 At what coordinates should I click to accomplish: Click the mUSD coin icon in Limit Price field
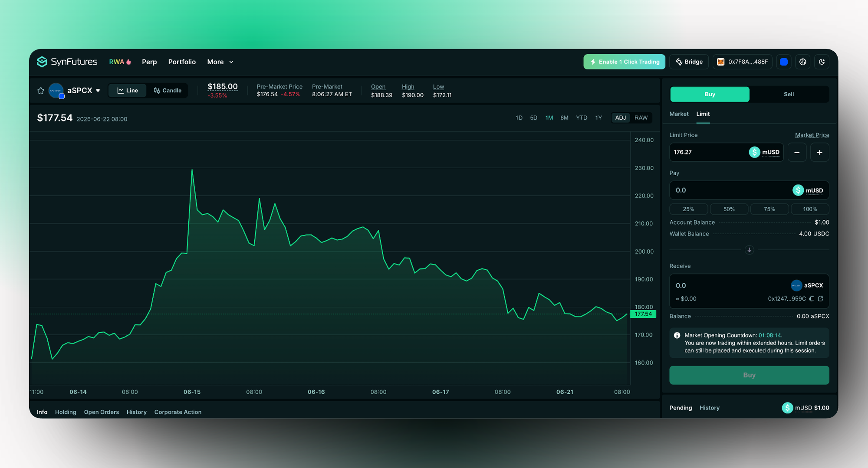tap(754, 152)
